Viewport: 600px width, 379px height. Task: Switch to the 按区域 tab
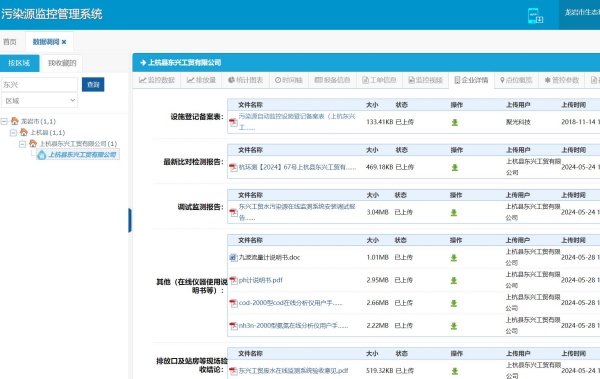pyautogui.click(x=19, y=63)
